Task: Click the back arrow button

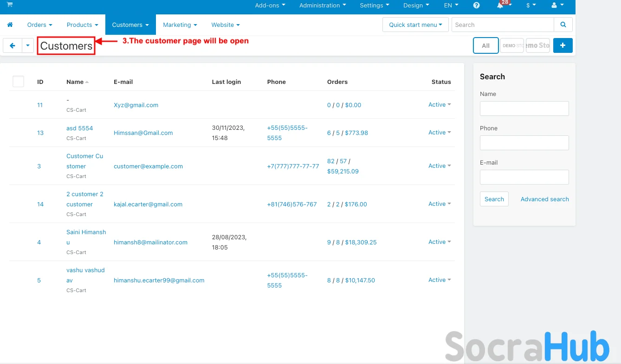Action: pos(13,45)
